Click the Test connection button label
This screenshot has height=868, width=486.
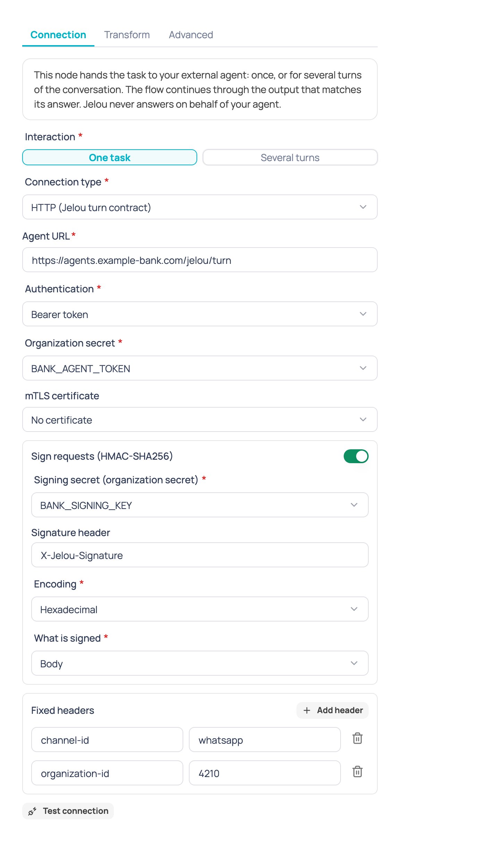pyautogui.click(x=76, y=811)
